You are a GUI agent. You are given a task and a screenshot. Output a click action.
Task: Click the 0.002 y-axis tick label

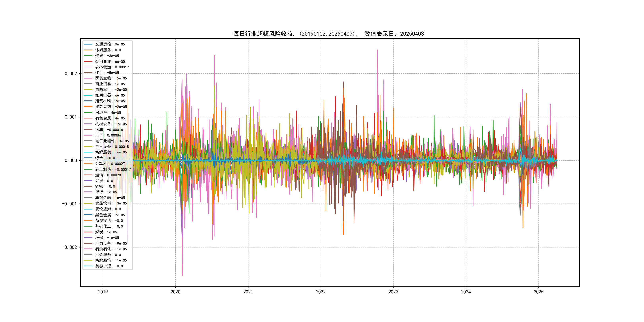coord(71,74)
